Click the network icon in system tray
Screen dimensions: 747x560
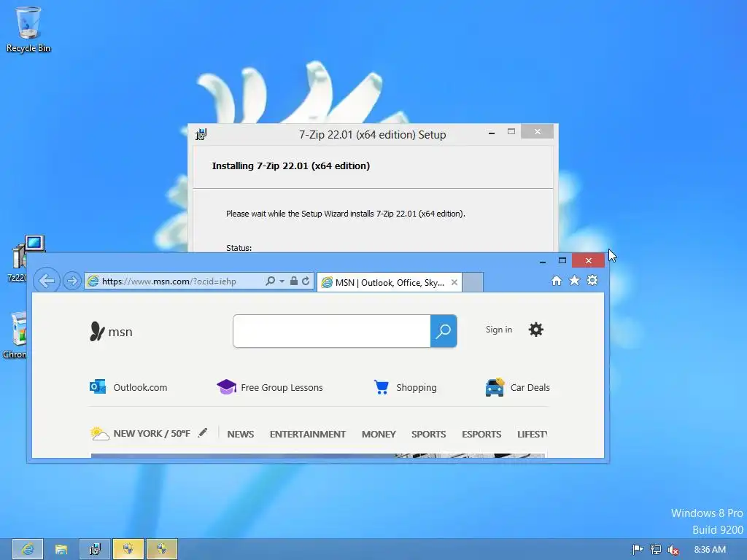click(656, 550)
